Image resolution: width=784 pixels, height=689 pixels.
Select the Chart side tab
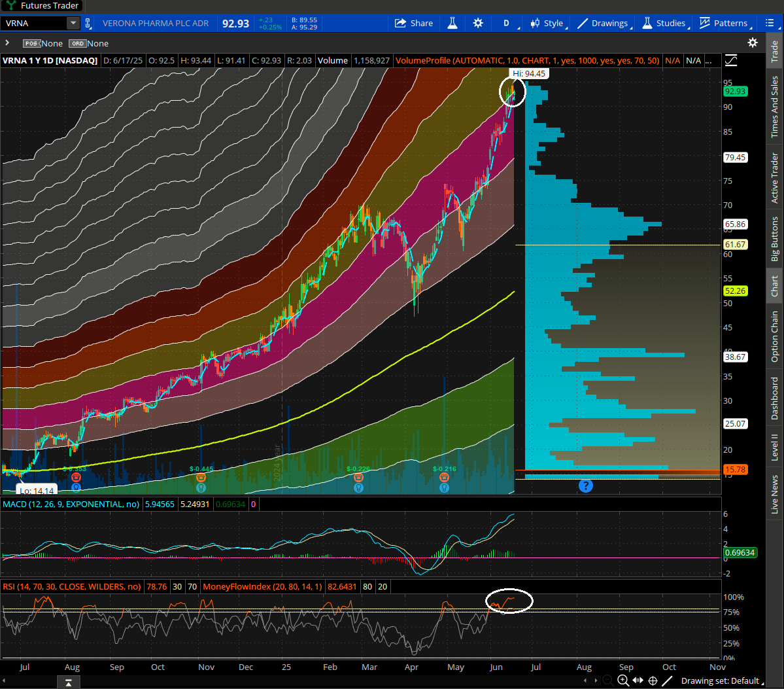(774, 286)
